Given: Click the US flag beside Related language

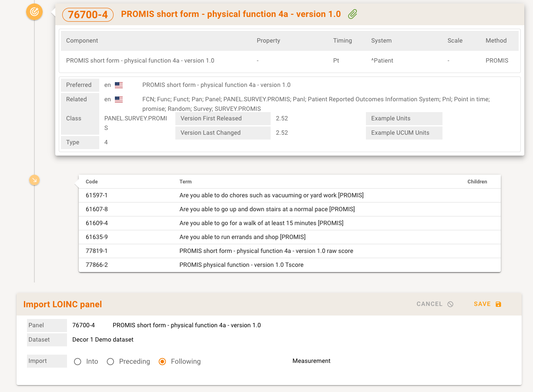Looking at the screenshot, I should tap(119, 100).
